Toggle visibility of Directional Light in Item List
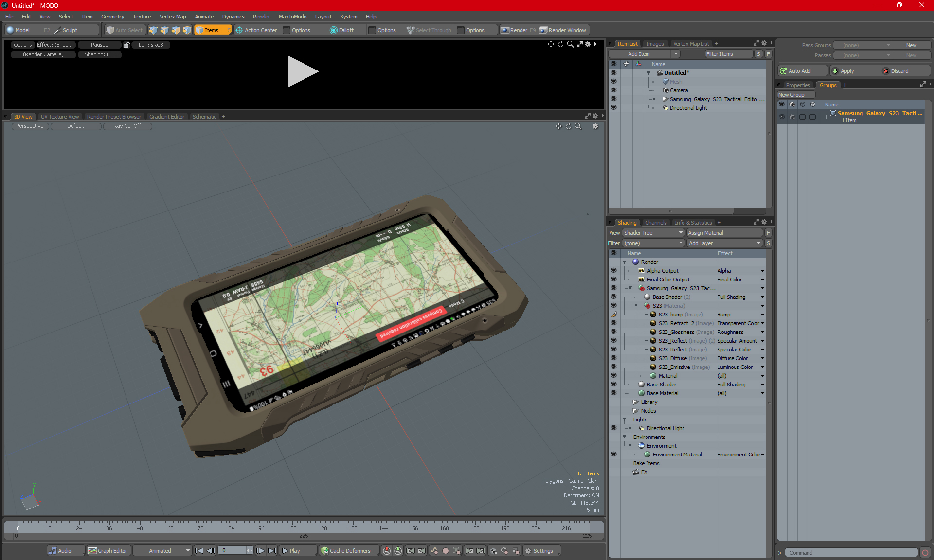Image resolution: width=934 pixels, height=560 pixels. tap(613, 108)
